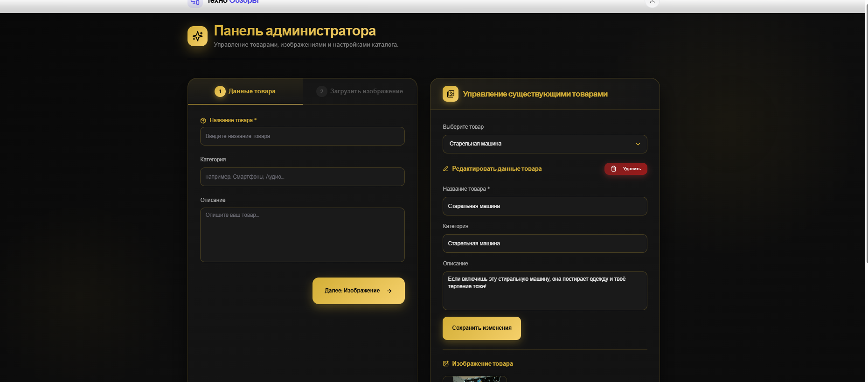The height and width of the screenshot is (382, 868).
Task: Click the site logo icon in header
Action: tap(195, 3)
